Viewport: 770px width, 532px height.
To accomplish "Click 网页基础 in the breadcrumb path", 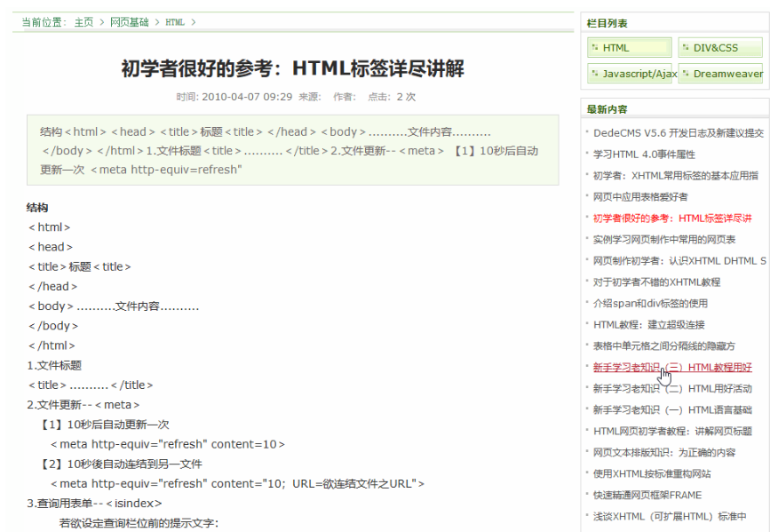I will point(130,22).
